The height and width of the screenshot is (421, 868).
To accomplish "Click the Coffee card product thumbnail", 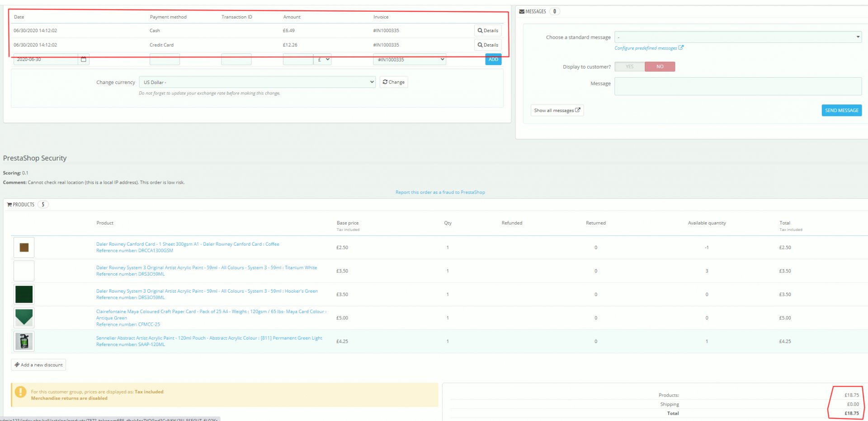I will click(24, 248).
